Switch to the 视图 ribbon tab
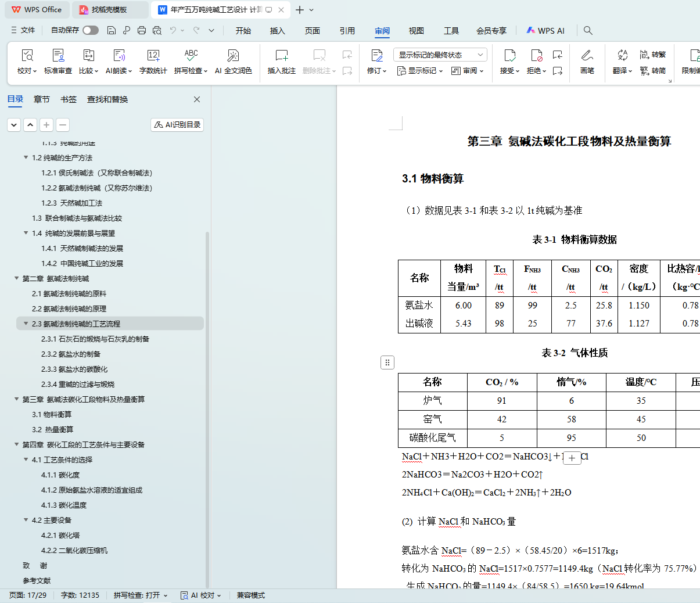Viewport: 700px width, 603px height. point(417,30)
